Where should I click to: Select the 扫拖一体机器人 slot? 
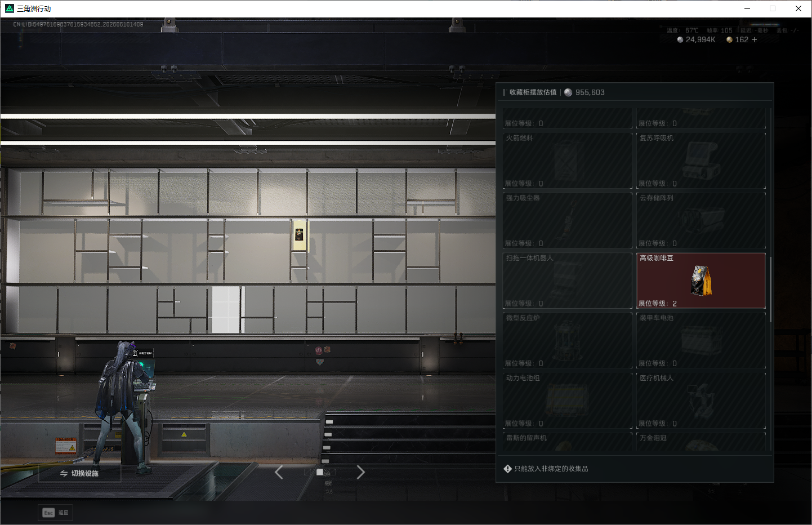pyautogui.click(x=568, y=281)
